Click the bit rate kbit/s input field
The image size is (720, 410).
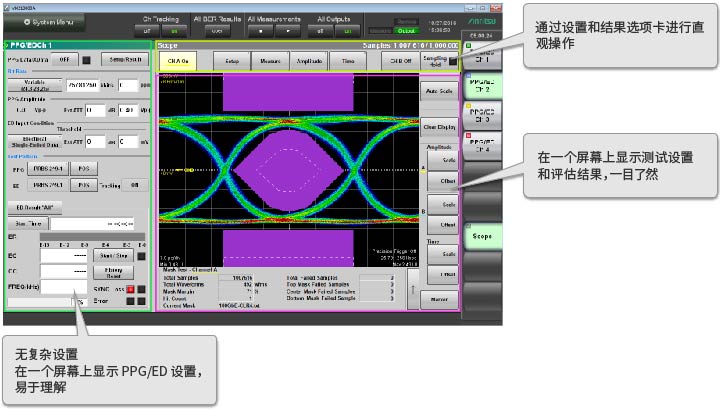pyautogui.click(x=82, y=85)
